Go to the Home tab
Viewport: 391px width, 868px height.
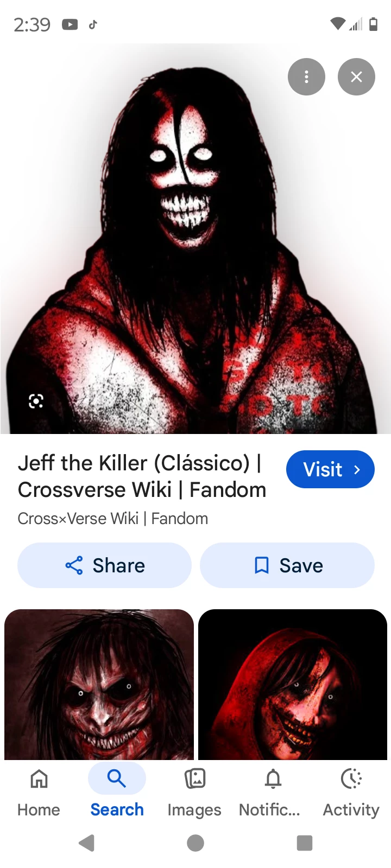(39, 792)
